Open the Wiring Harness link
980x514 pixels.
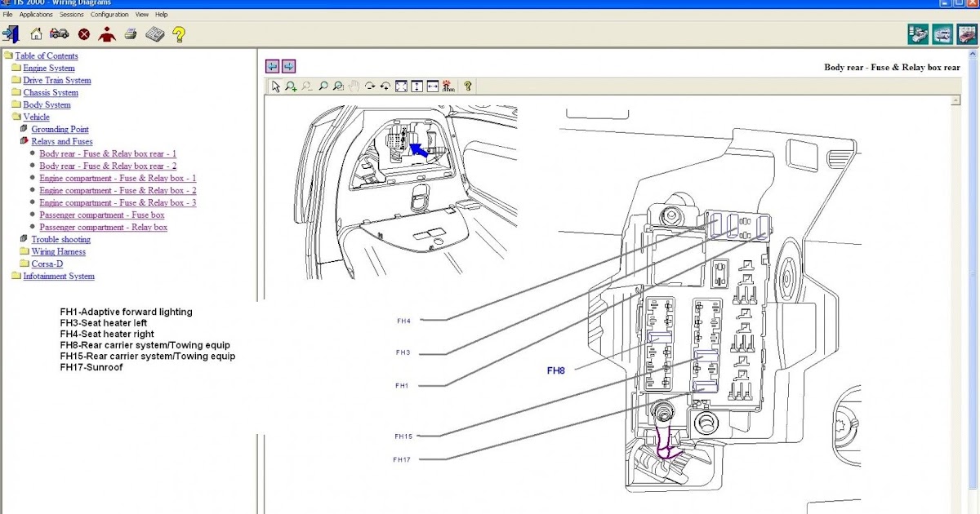pyautogui.click(x=59, y=251)
